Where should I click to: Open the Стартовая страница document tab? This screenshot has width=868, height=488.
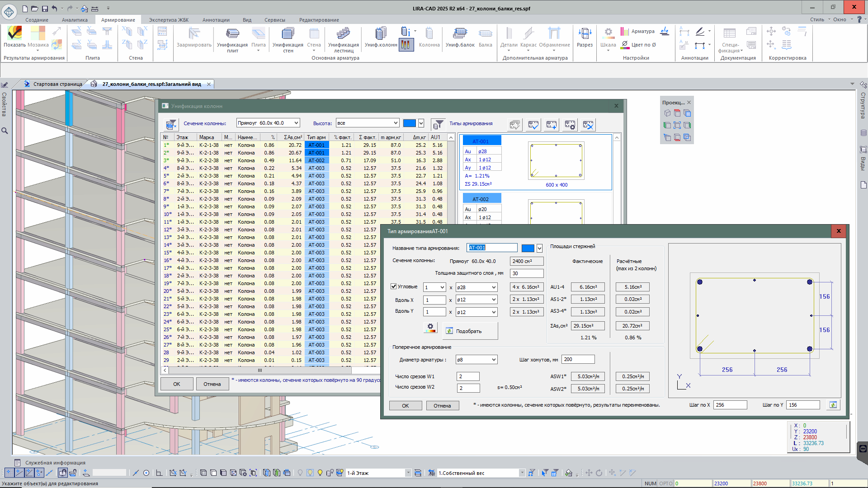tap(57, 84)
